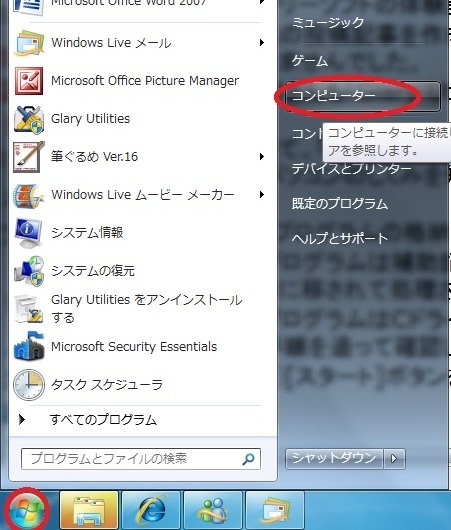Select コンピューター in the Start menu
The height and width of the screenshot is (530, 451).
362,96
